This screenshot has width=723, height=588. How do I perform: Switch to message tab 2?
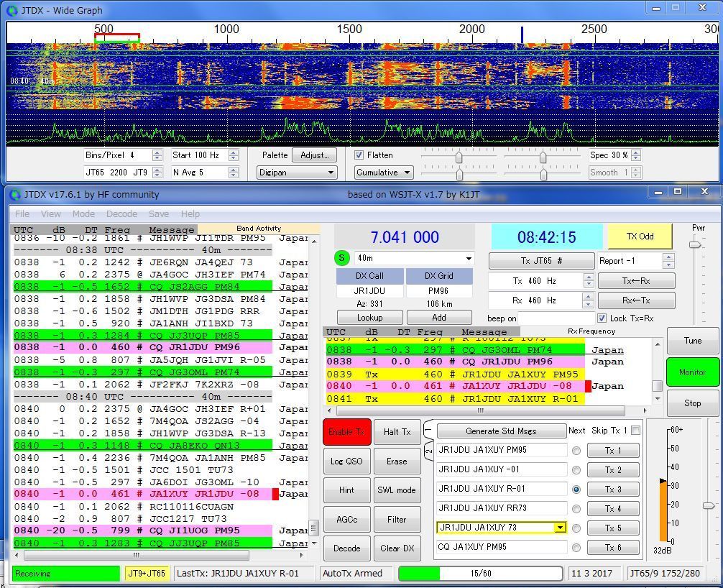(x=429, y=451)
